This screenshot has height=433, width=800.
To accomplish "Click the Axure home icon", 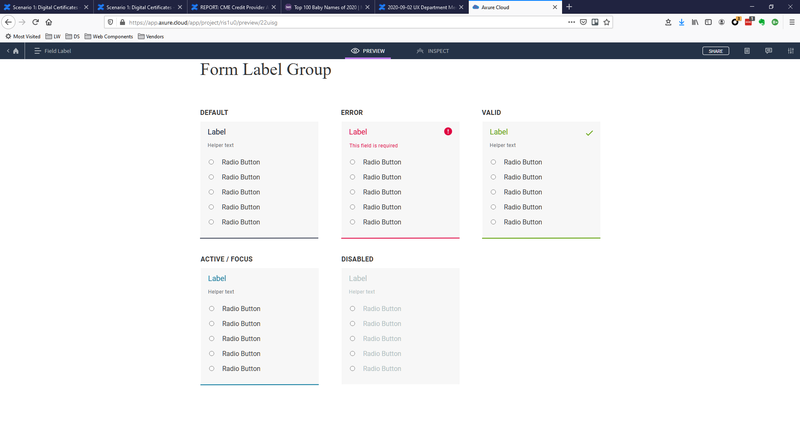I will 16,51.
